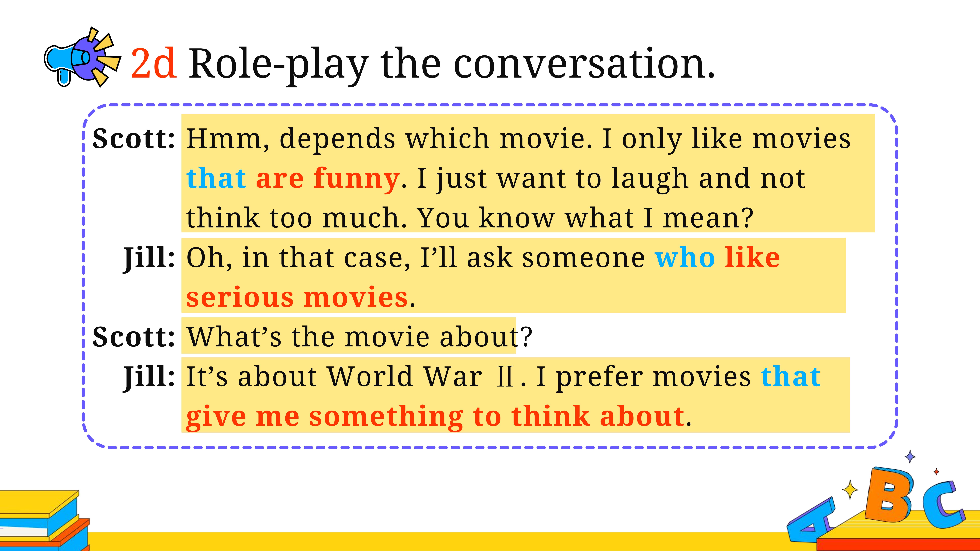Click the orange letter B decoration
Image resolution: width=980 pixels, height=551 pixels.
pyautogui.click(x=889, y=495)
